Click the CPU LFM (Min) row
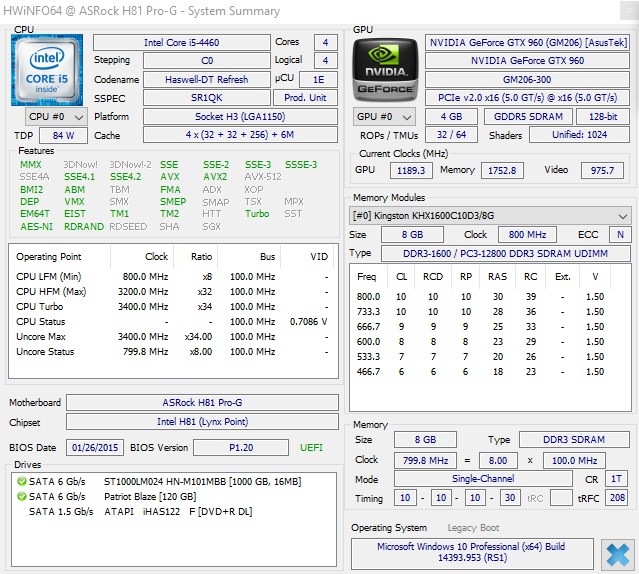 (173, 277)
